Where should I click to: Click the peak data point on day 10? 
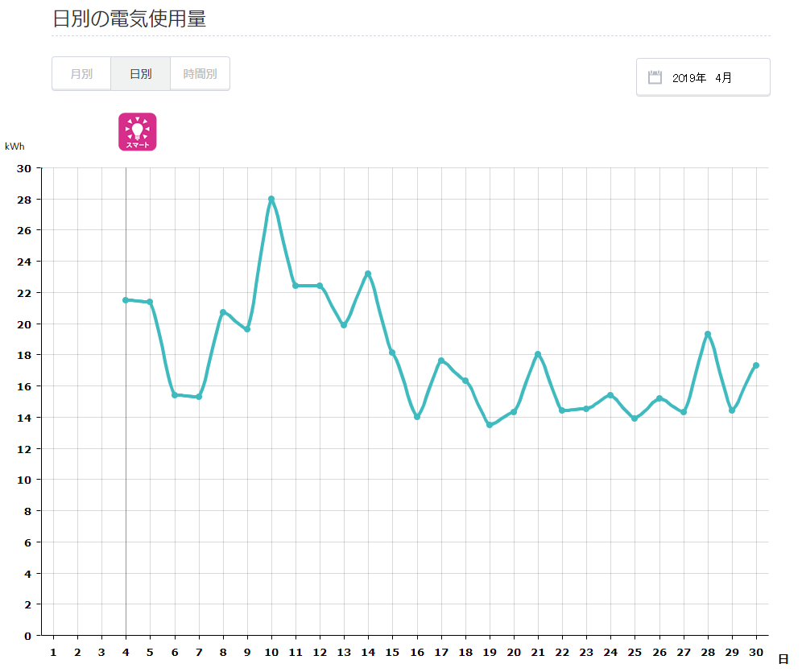(271, 199)
